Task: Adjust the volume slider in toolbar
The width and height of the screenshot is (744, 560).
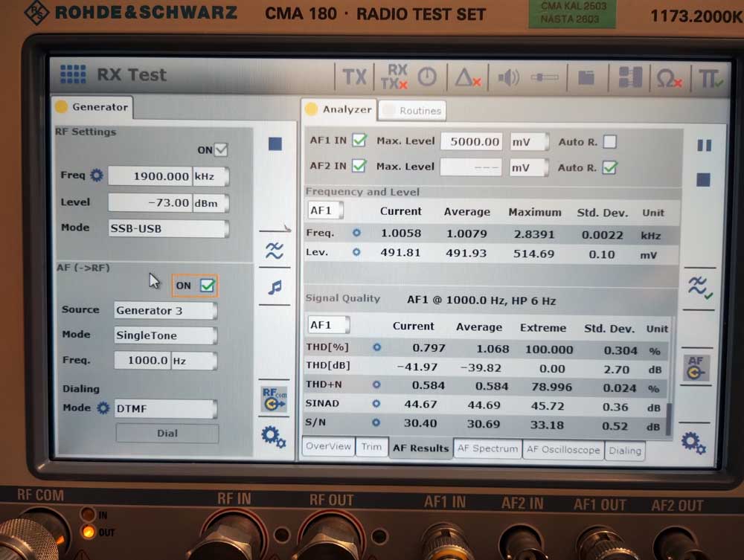Action: point(545,77)
